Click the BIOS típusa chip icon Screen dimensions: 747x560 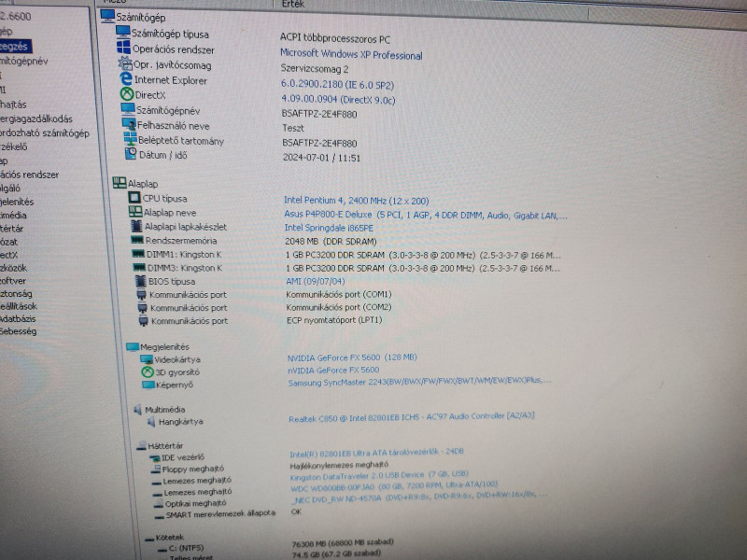pyautogui.click(x=141, y=281)
